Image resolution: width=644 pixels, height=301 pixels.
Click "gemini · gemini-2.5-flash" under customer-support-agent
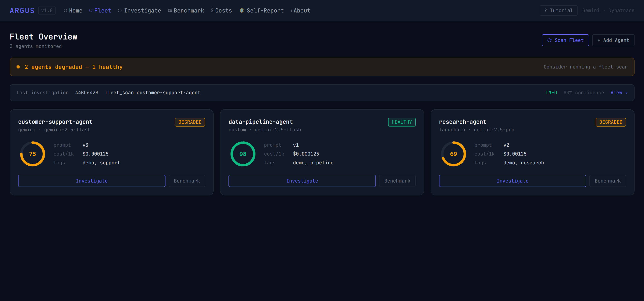[54, 130]
